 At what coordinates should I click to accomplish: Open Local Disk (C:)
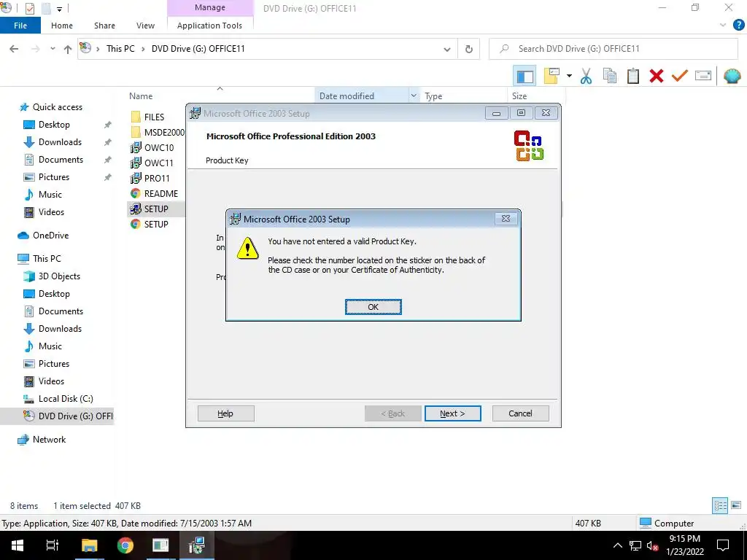65,399
